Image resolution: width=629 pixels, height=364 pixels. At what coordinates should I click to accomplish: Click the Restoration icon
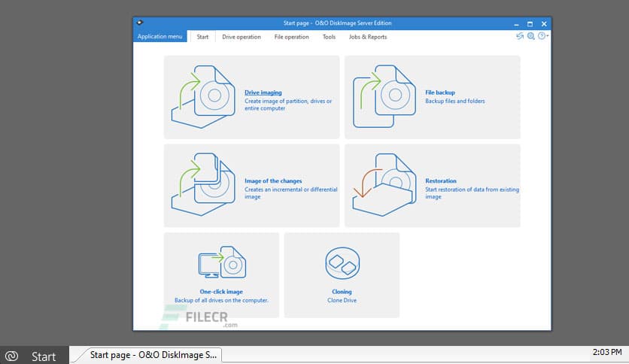[x=385, y=185]
